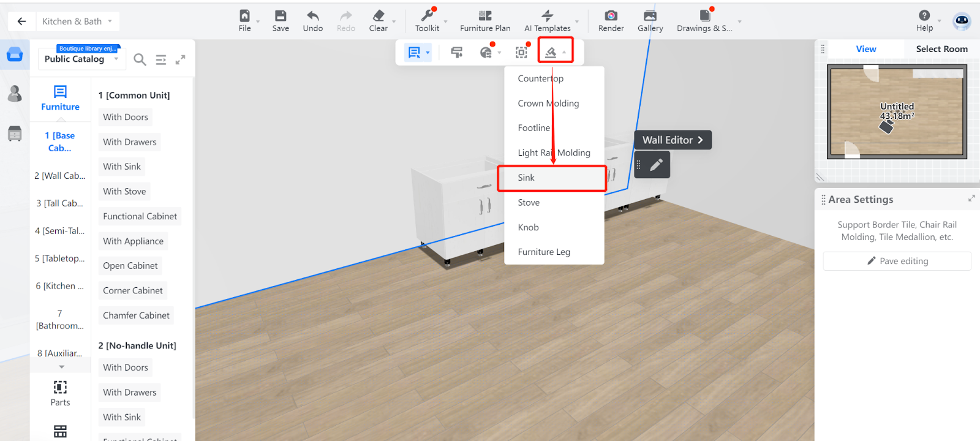
Task: Select Chamfer Cabinet type
Action: 137,315
